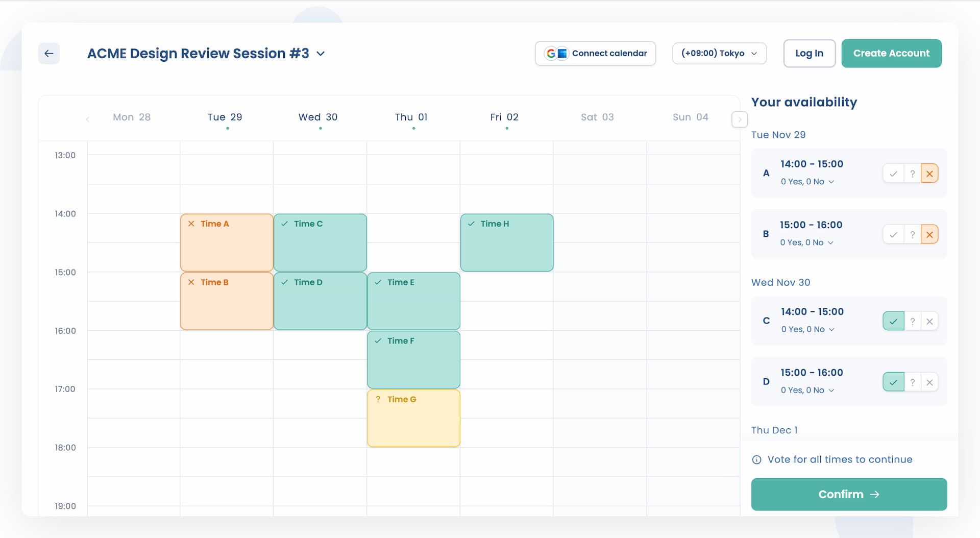Click the back arrow next to session title

48,53
